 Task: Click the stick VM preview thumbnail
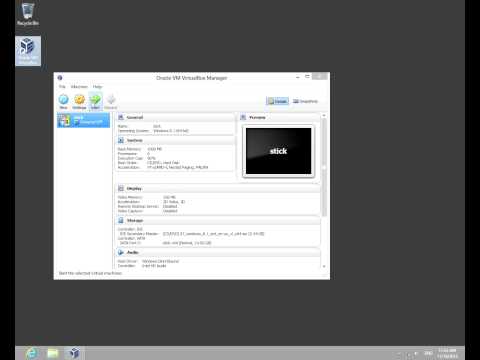[278, 151]
